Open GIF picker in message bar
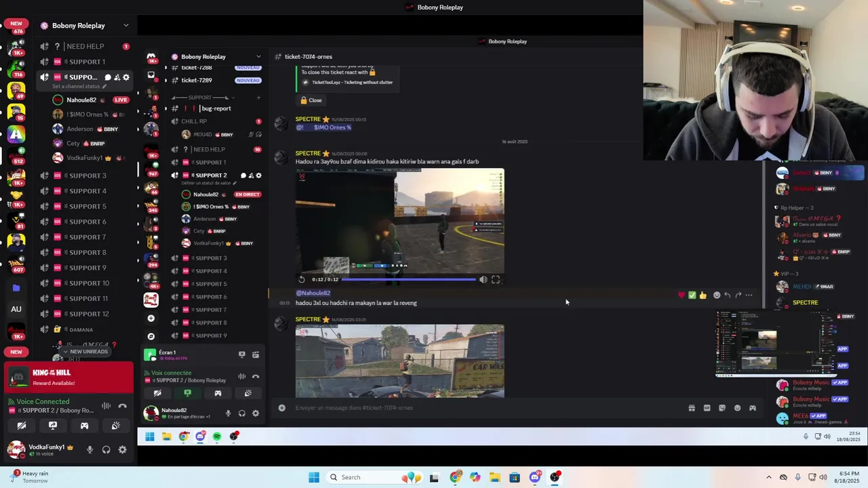Image resolution: width=868 pixels, height=488 pixels. point(707,408)
